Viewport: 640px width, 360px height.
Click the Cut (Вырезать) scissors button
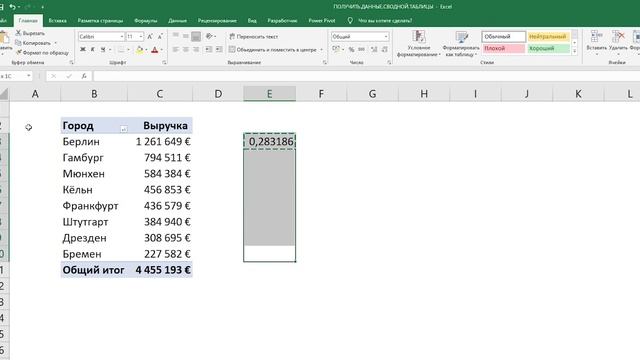(31, 33)
